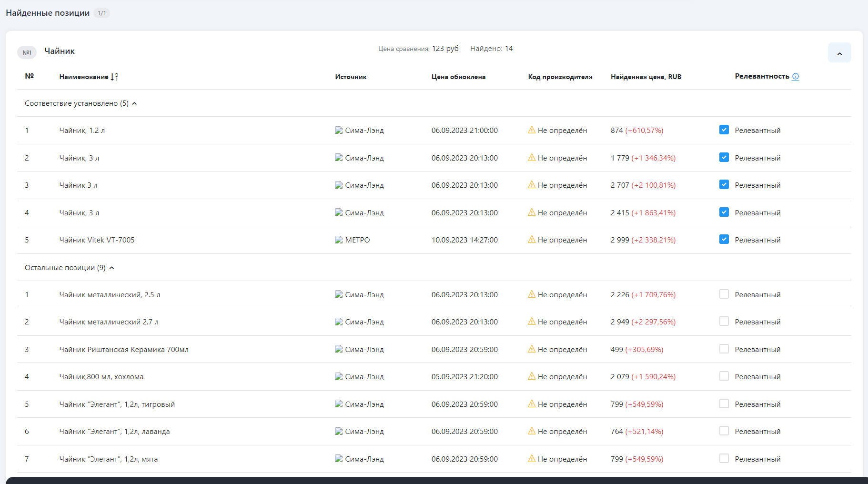868x484 pixels.
Task: Check Релевантный for Элегант тигровый
Action: click(724, 403)
